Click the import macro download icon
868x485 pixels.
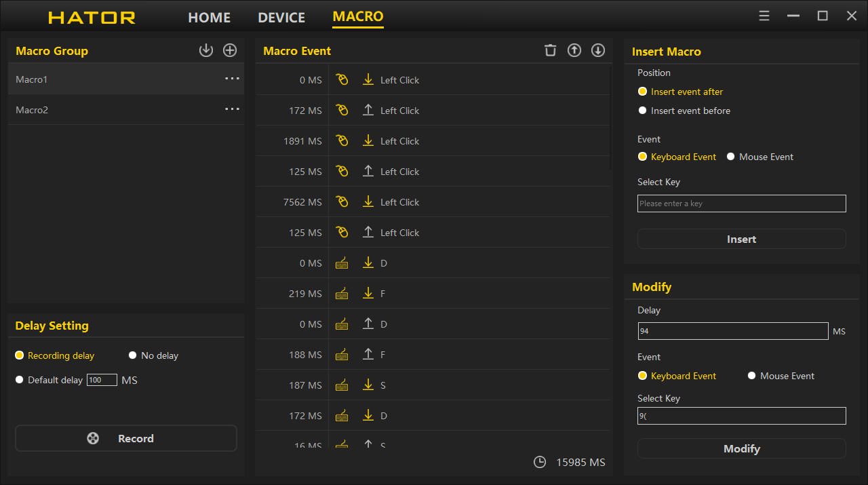pos(206,50)
